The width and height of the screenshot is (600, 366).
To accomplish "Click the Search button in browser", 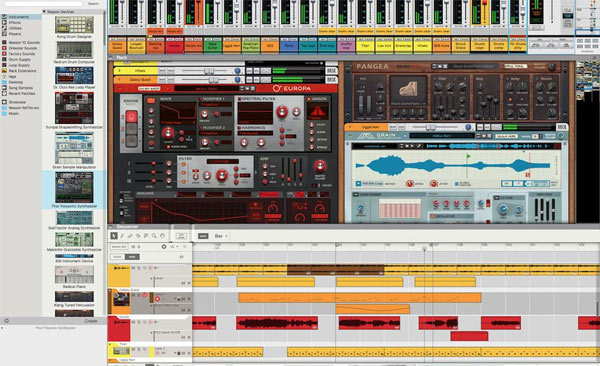I will point(93,3).
